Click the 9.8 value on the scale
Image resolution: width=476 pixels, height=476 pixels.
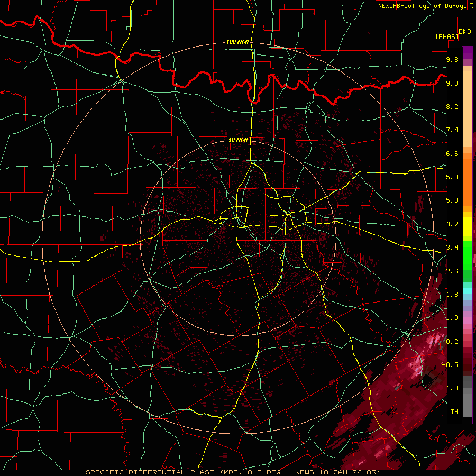click(452, 59)
